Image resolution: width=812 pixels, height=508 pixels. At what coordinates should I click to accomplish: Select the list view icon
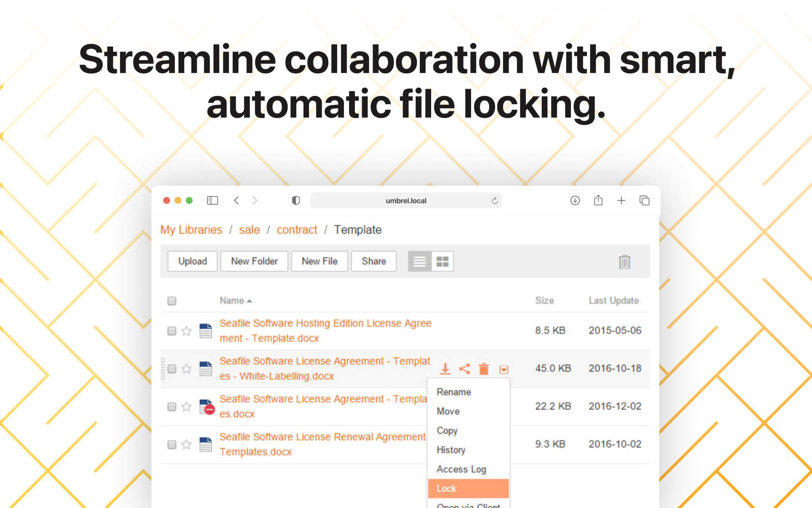(x=419, y=261)
